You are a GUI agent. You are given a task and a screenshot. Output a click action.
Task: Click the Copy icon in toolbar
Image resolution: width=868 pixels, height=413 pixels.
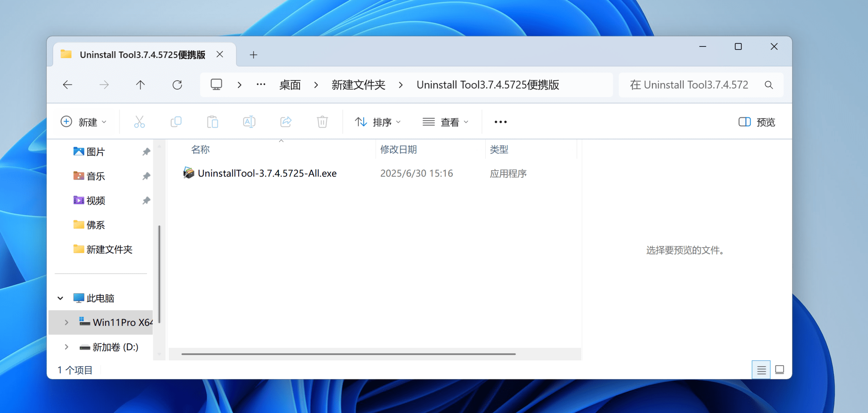(x=176, y=122)
